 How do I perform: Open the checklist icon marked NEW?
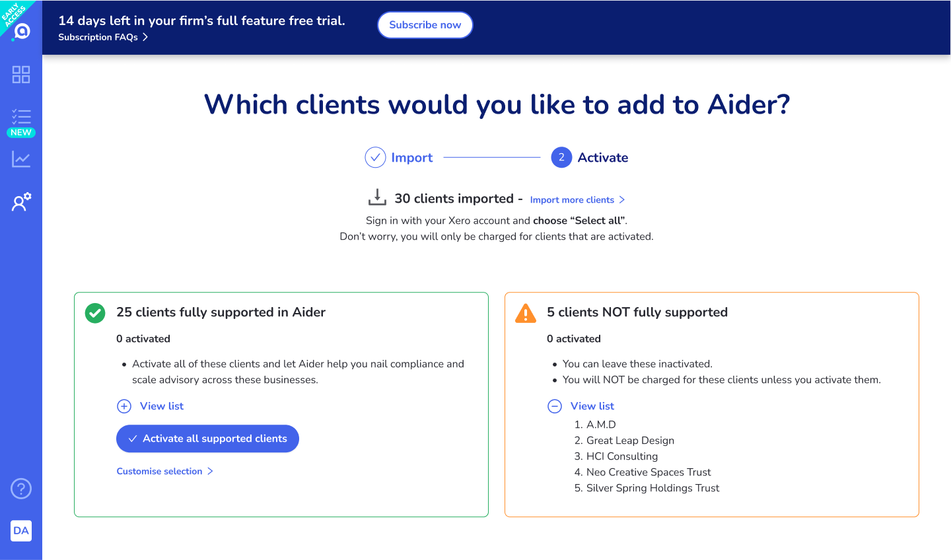(21, 118)
